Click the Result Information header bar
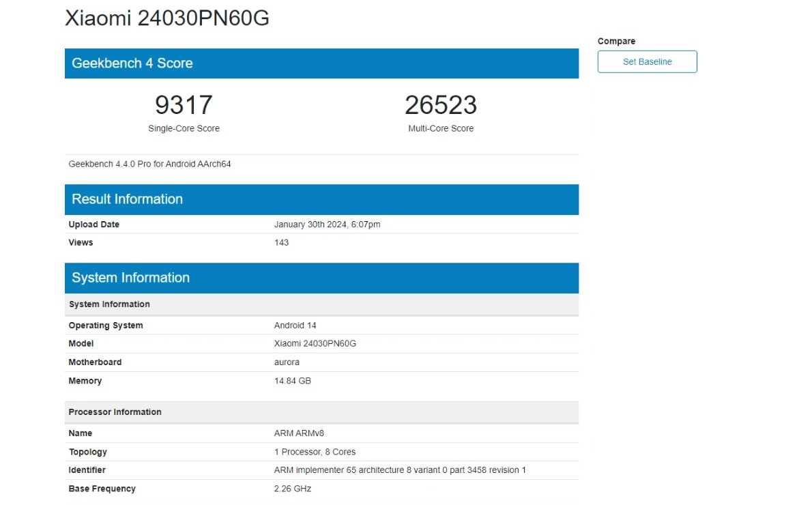812x505 pixels. coord(321,199)
